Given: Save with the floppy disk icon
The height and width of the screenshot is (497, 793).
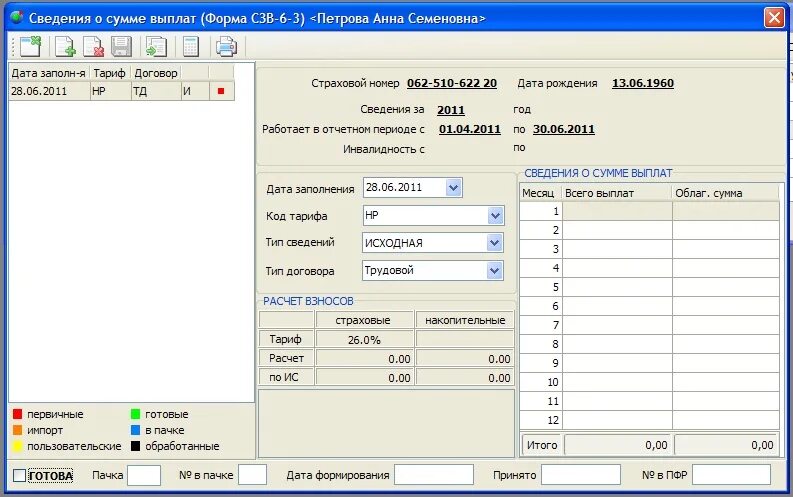Looking at the screenshot, I should 121,47.
